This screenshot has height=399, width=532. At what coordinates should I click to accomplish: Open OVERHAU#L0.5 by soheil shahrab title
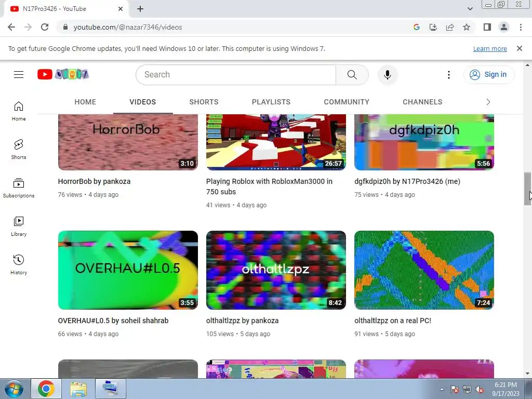(x=113, y=321)
